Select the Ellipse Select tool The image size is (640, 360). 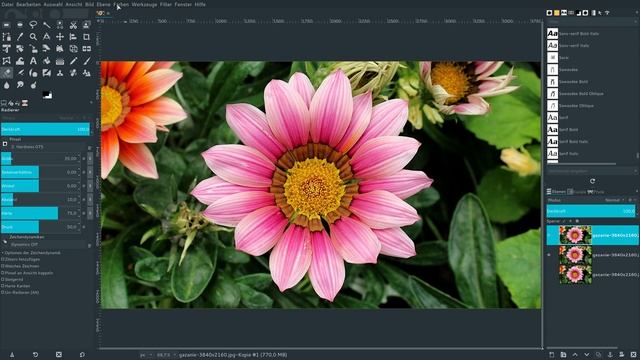point(20,25)
